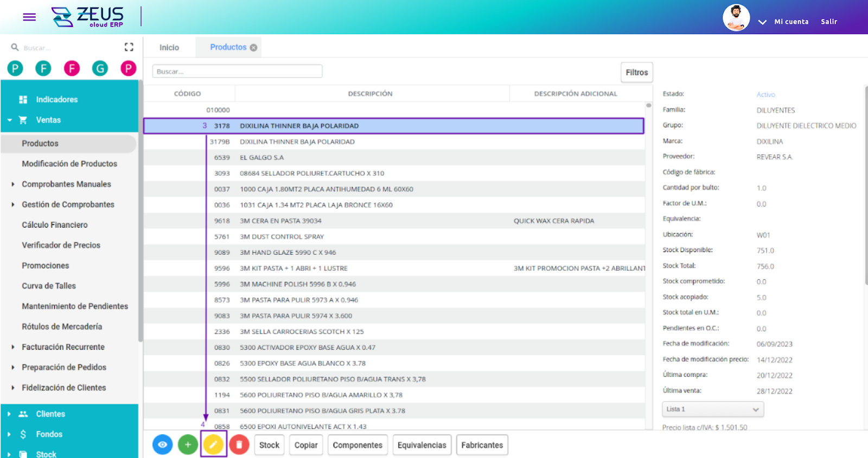Click the teal F shortcut circle
The width and height of the screenshot is (868, 458).
pos(43,68)
